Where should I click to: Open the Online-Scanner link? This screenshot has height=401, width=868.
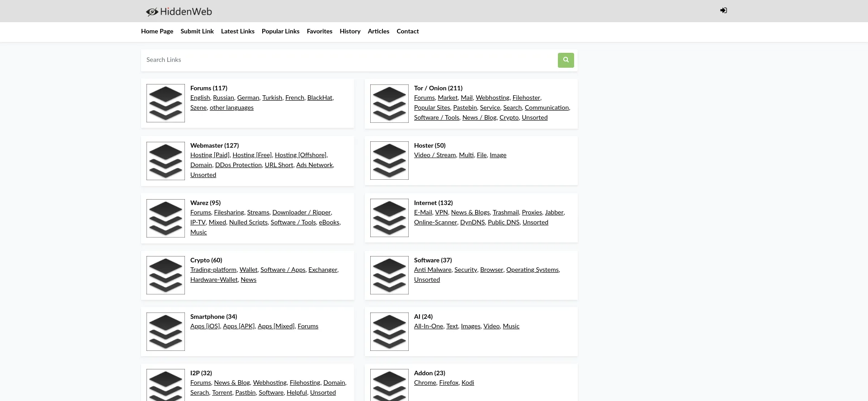click(x=435, y=223)
